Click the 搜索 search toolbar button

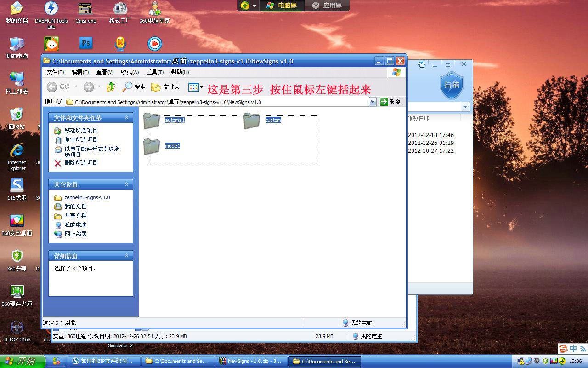coord(134,86)
